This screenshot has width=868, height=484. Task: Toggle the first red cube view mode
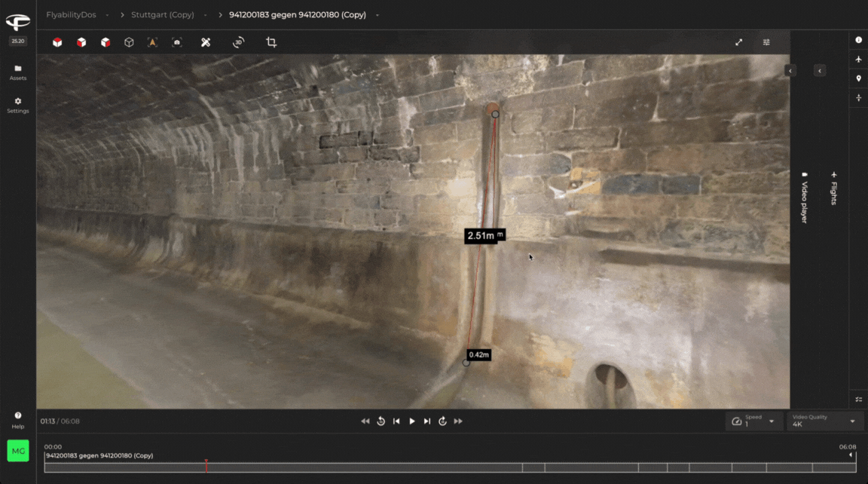pos(57,42)
